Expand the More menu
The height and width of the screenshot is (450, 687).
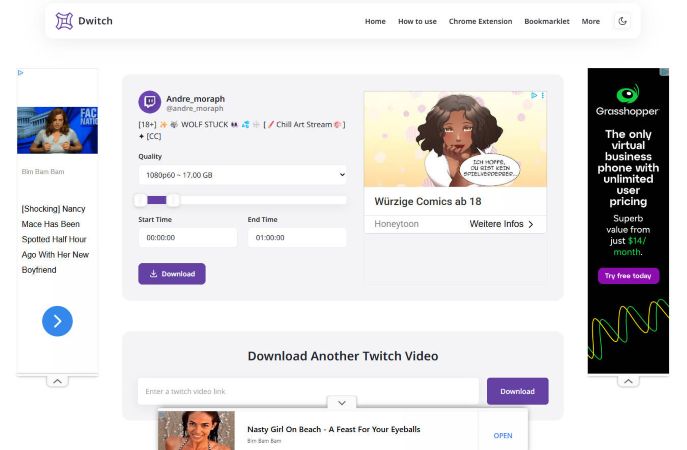pos(591,21)
